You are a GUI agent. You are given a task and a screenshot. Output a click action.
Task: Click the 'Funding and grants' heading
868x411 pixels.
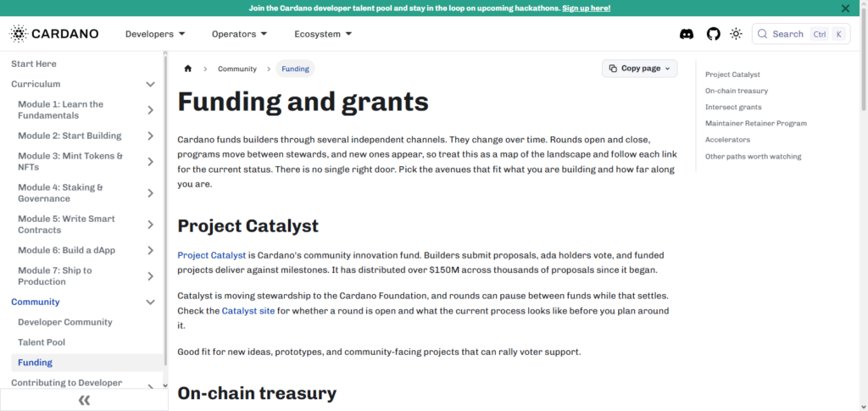tap(303, 101)
